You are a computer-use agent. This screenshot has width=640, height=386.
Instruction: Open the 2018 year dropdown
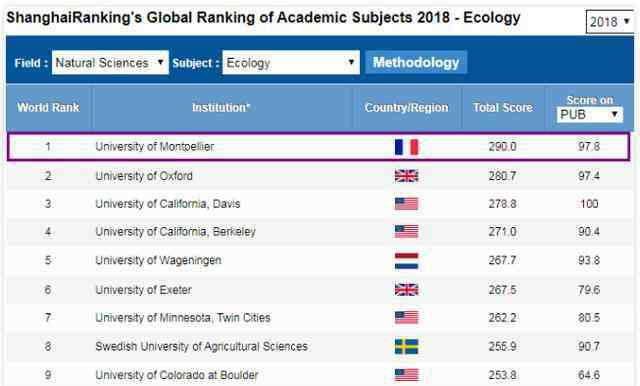(x=610, y=22)
